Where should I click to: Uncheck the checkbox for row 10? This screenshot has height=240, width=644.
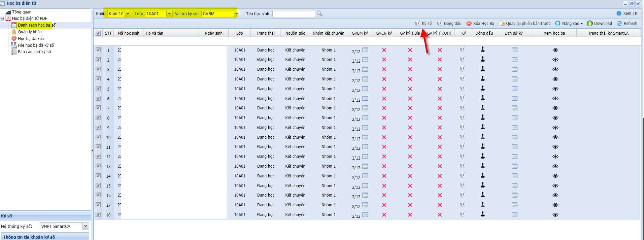click(x=98, y=137)
